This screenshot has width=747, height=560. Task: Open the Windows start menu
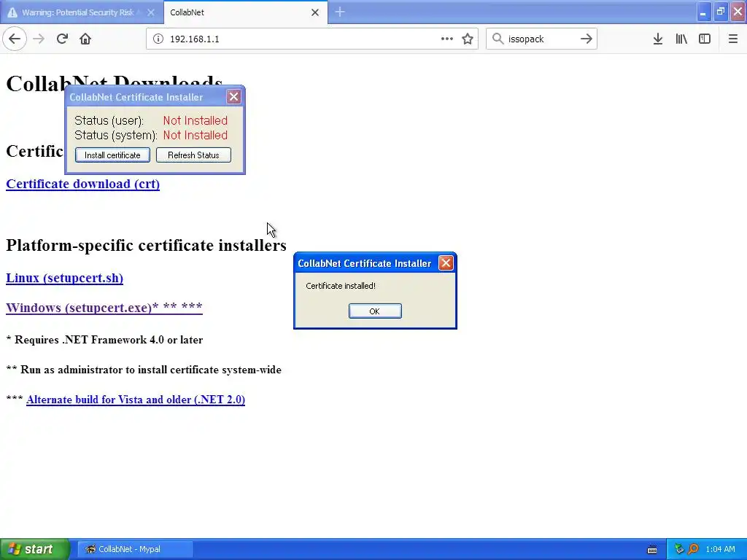35,549
